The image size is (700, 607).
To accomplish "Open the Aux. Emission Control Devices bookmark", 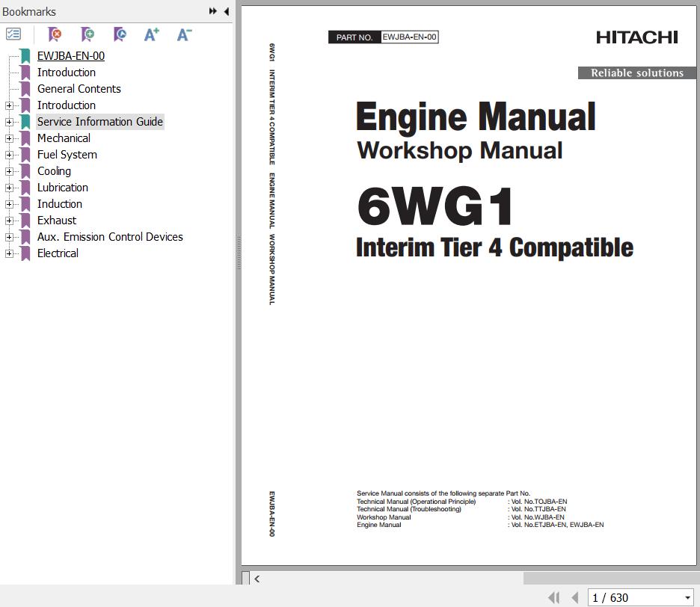I will click(110, 237).
